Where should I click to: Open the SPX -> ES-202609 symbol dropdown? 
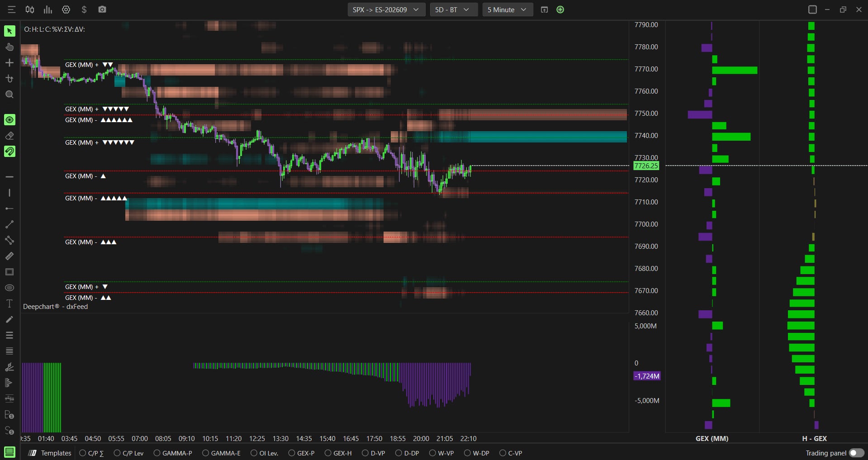point(386,9)
